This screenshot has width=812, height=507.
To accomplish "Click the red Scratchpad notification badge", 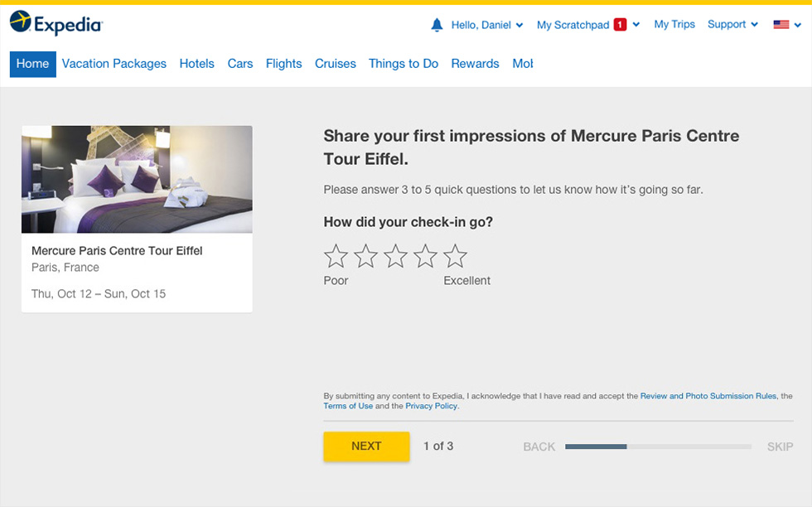I will [620, 24].
